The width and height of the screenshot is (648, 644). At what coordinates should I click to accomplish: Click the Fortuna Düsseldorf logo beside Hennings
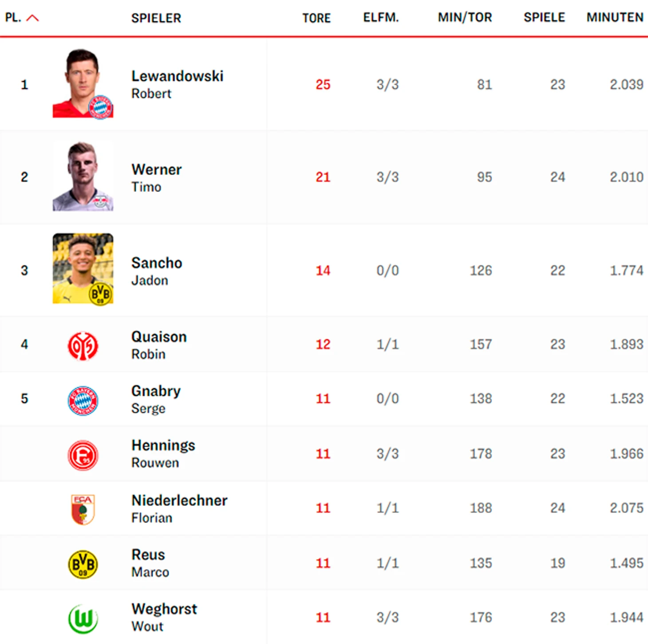click(83, 455)
